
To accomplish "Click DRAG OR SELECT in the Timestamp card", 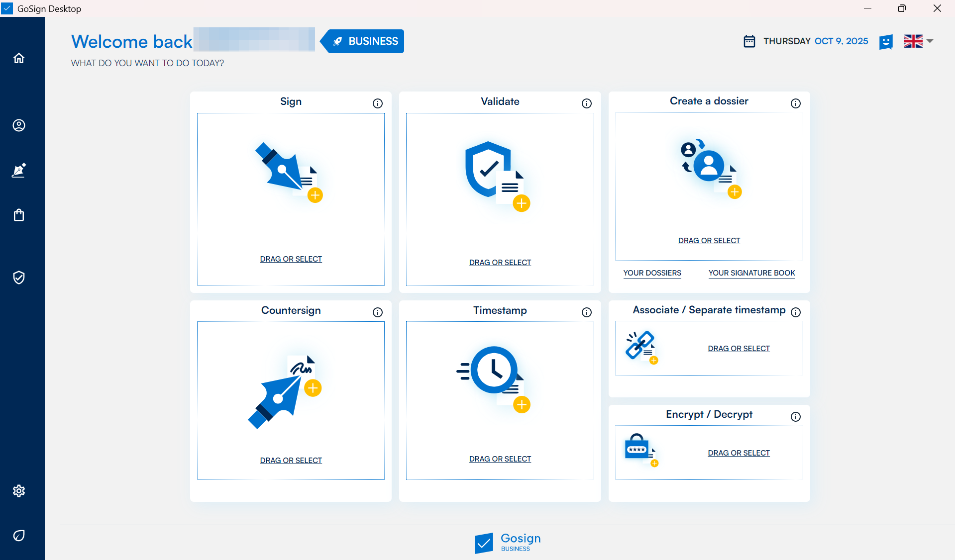I will click(x=500, y=459).
